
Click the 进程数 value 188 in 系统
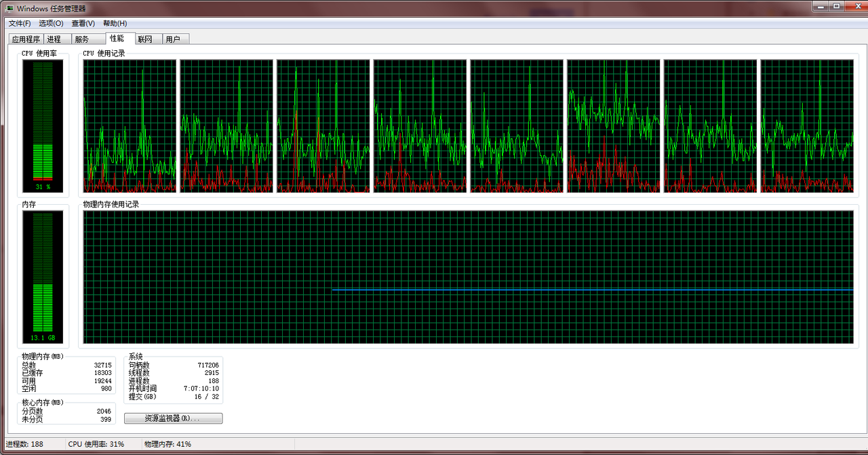click(x=214, y=381)
